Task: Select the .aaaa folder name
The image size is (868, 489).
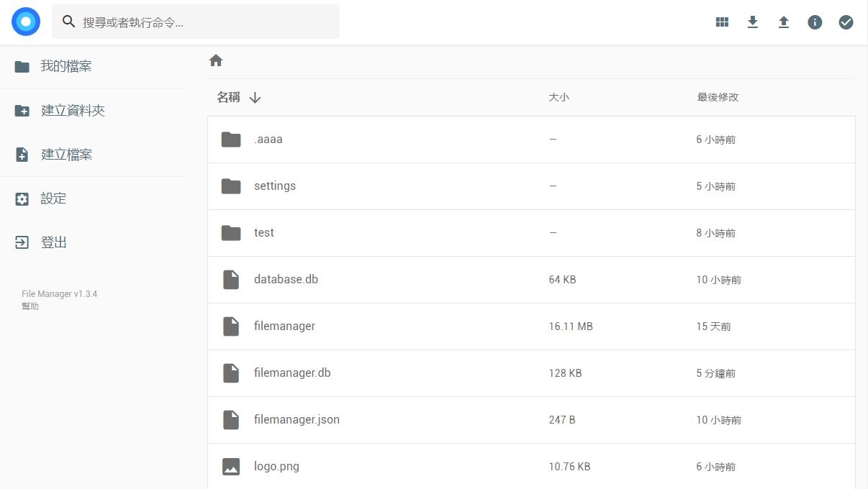Action: click(268, 140)
